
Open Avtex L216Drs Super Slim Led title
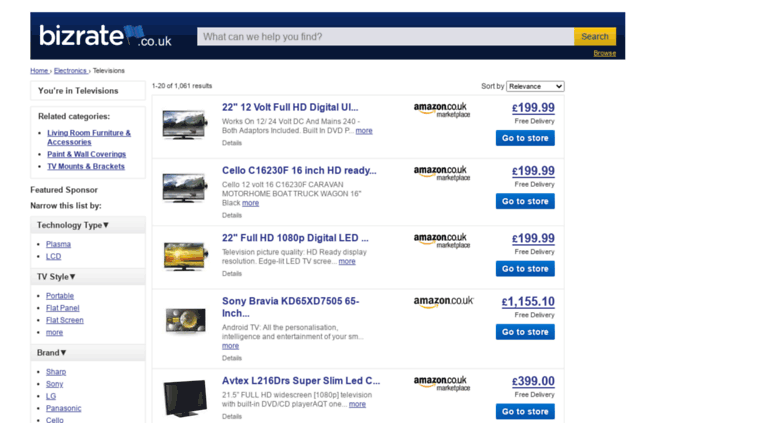301,381
